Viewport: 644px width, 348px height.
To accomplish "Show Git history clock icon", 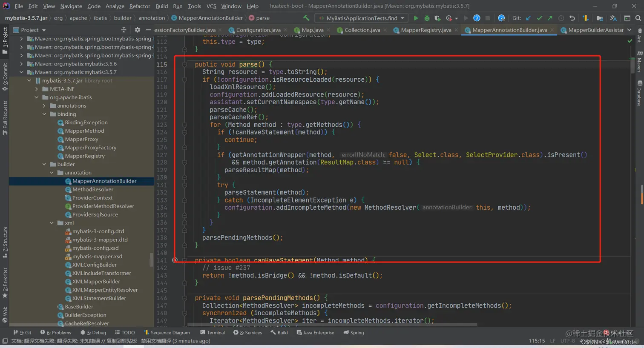I will pos(561,18).
